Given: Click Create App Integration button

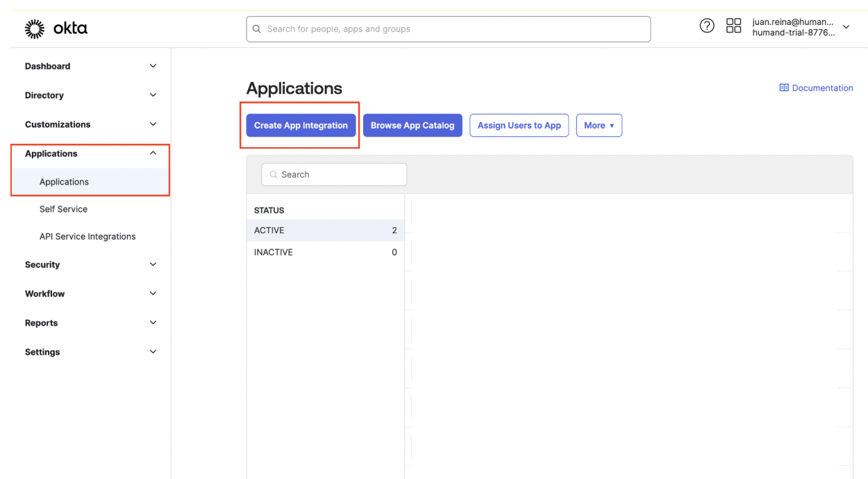Looking at the screenshot, I should [301, 126].
